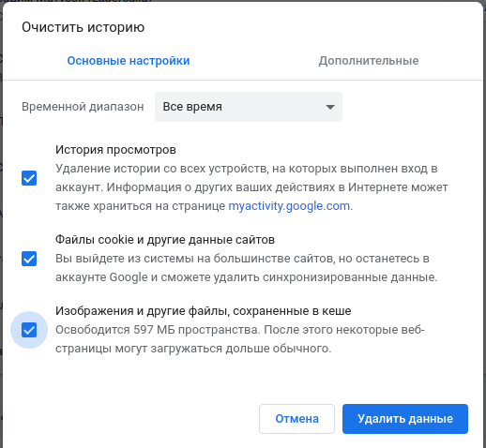Uncheck the История просмотров checkbox
This screenshot has height=448, width=486.
click(29, 178)
